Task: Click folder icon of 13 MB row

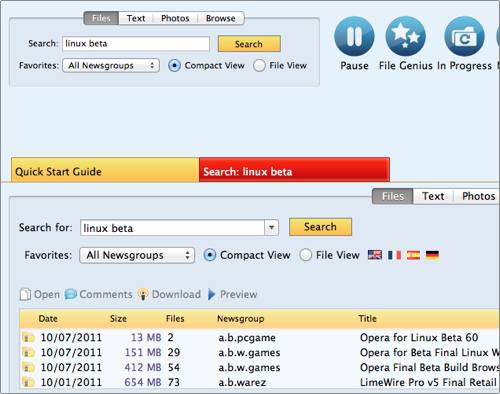Action: pos(28,337)
